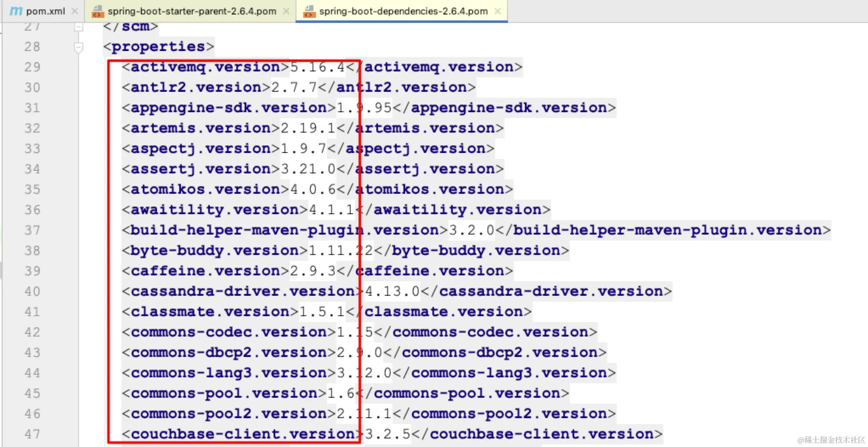This screenshot has height=447, width=868.
Task: Click the file icon of spring-boot-dependencies tab
Action: click(309, 11)
